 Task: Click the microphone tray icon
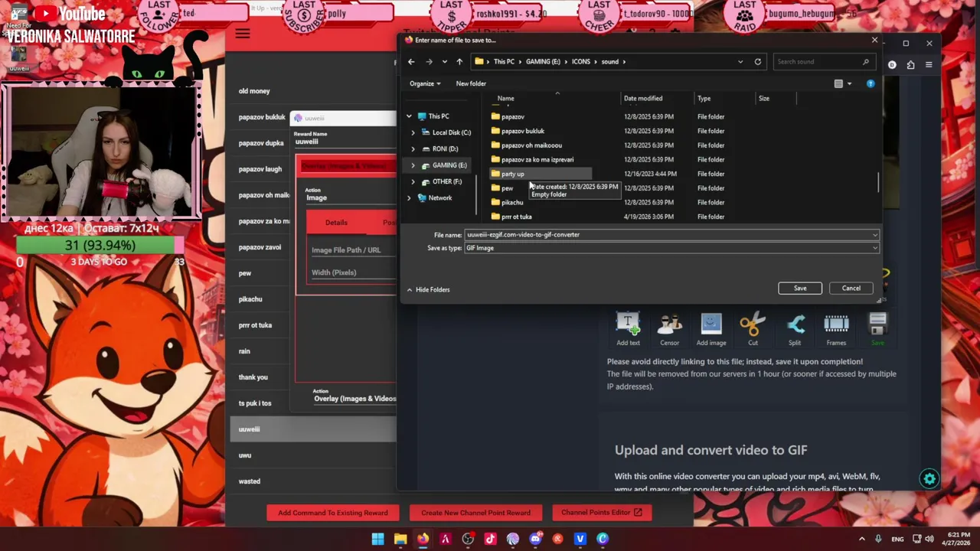coord(878,539)
